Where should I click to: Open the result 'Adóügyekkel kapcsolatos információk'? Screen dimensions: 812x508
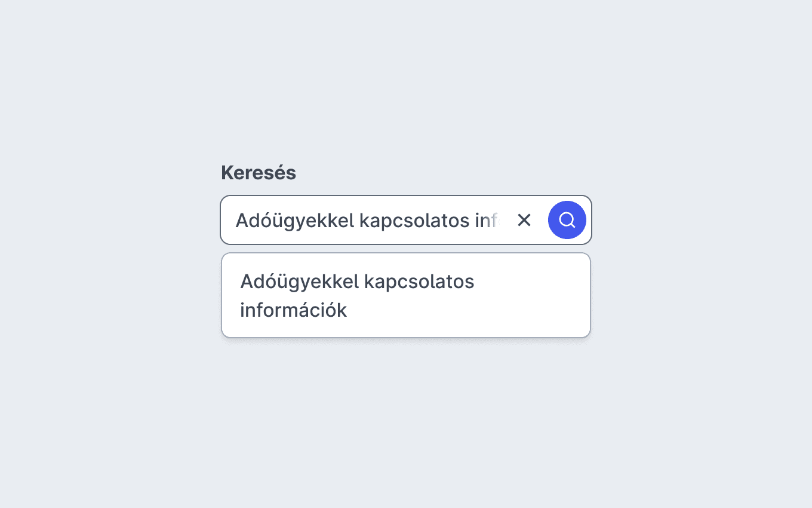[406, 295]
